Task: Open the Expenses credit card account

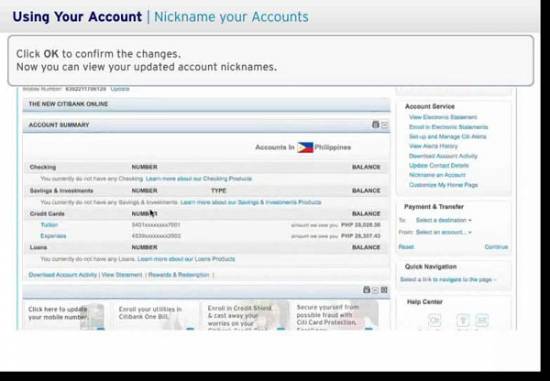Action: tap(53, 236)
